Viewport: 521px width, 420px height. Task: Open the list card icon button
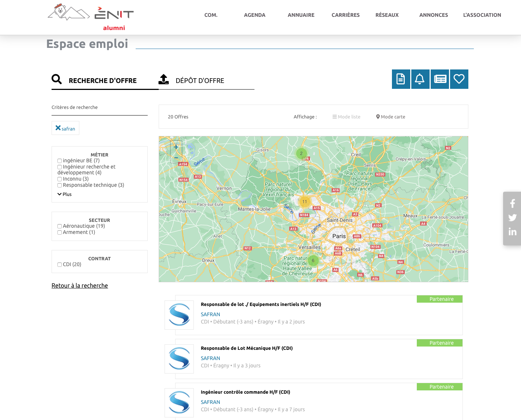click(x=440, y=79)
